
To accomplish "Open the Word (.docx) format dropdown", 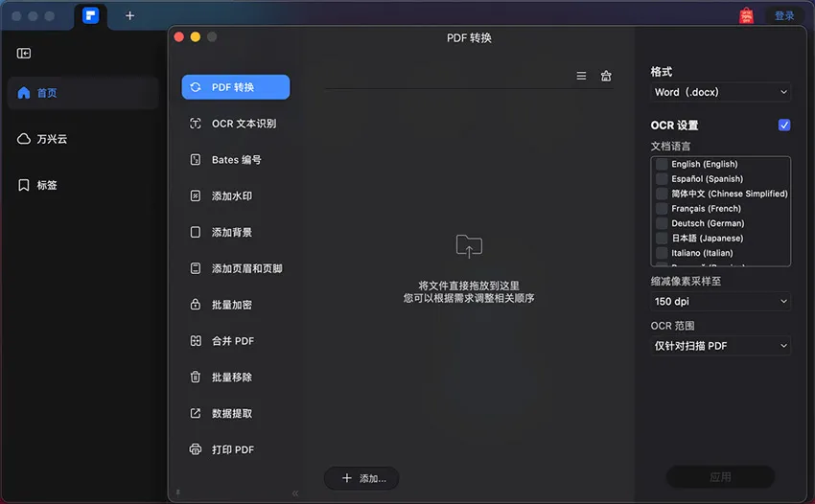I will pos(720,92).
